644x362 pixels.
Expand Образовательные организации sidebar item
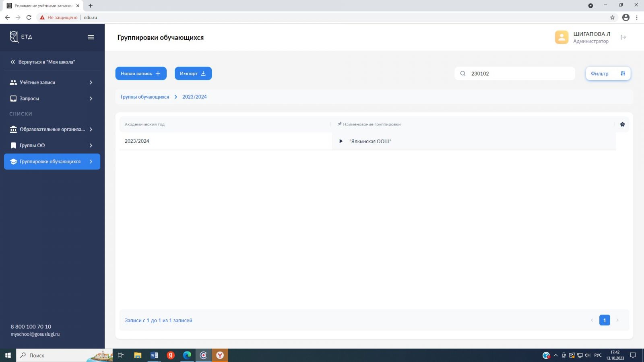pyautogui.click(x=52, y=130)
